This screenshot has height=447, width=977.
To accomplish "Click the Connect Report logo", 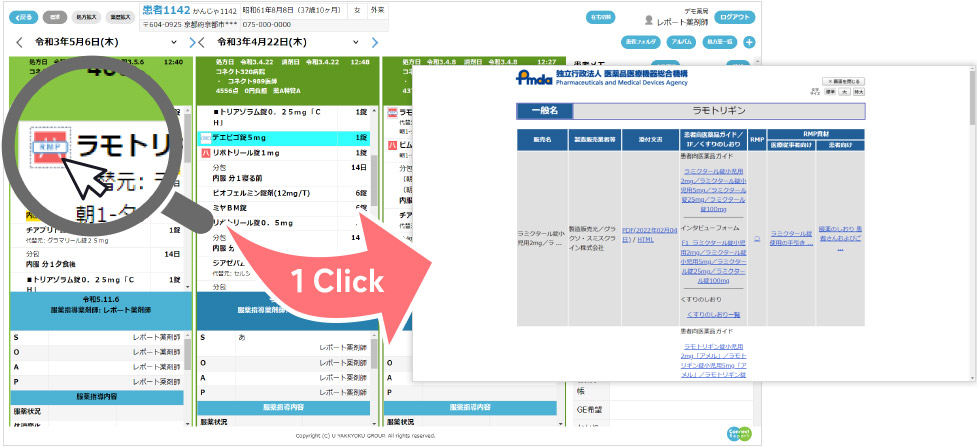I will 739,434.
